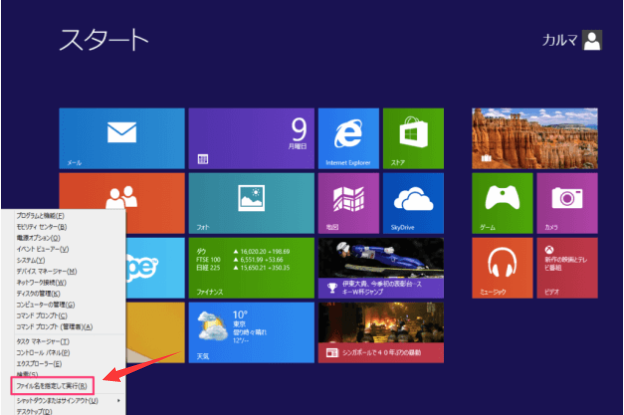Image resolution: width=624 pixels, height=415 pixels.
Task: Open the Games (ゲーム) controller tile
Action: click(x=502, y=203)
